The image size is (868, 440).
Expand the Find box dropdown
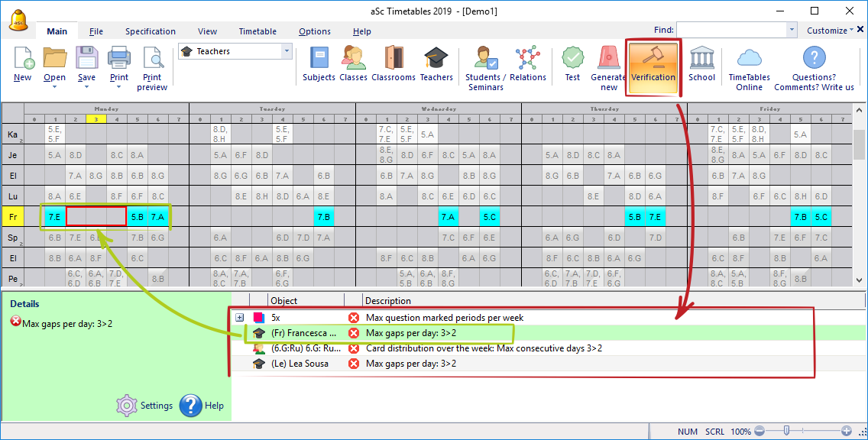791,30
